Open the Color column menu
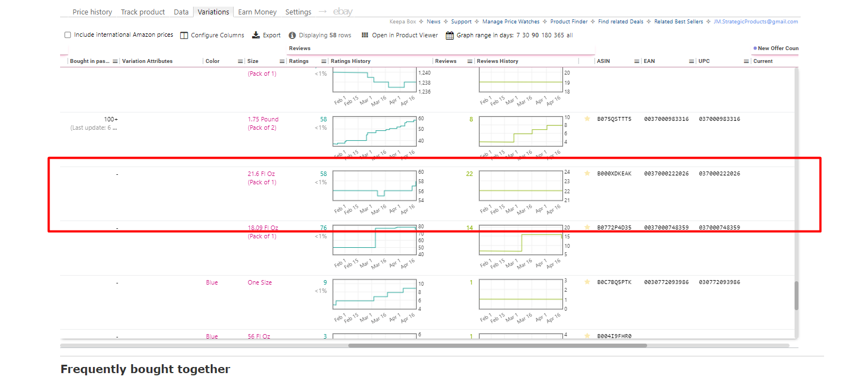This screenshot has height=377, width=868. pos(240,61)
